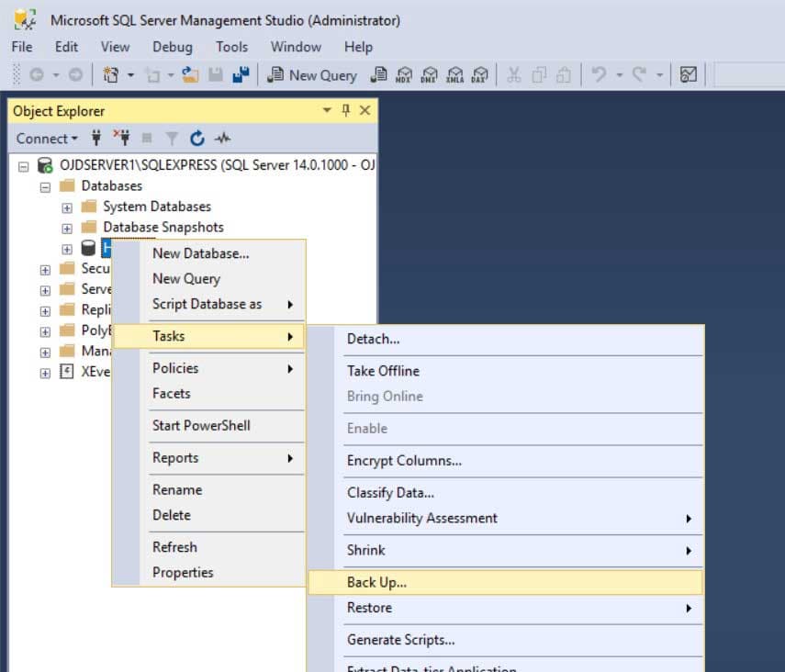Image resolution: width=785 pixels, height=672 pixels.
Task: Select the System Databases tree item
Action: (x=157, y=207)
